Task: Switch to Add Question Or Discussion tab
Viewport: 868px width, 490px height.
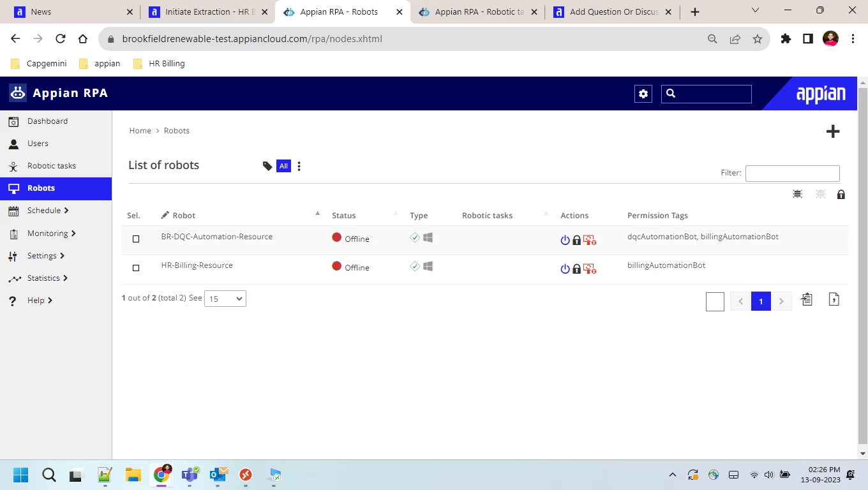Action: (x=612, y=11)
